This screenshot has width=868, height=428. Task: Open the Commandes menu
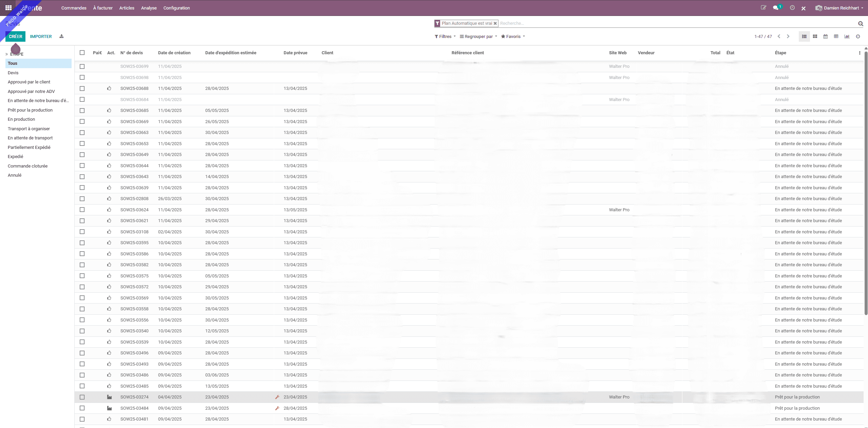pyautogui.click(x=74, y=8)
